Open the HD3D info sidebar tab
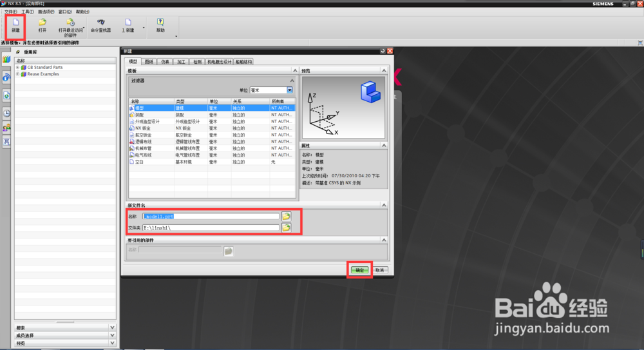Screen dimensions: 644x350 pyautogui.click(x=6, y=77)
